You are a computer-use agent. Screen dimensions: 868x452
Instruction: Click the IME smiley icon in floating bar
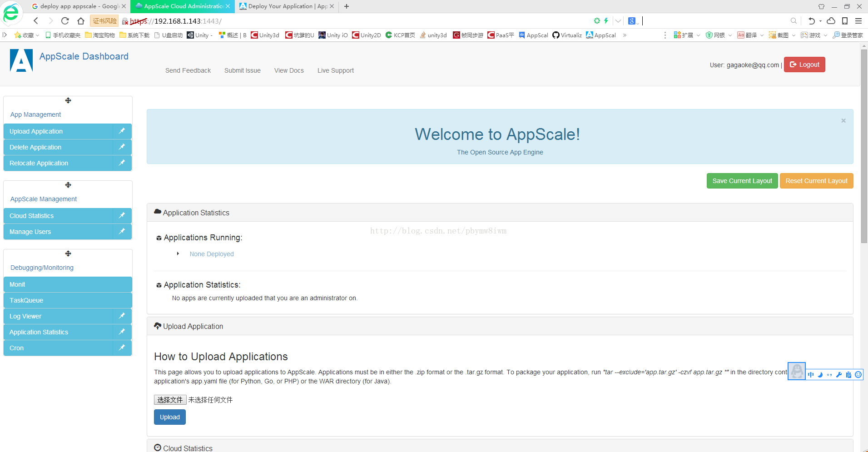pos(858,375)
